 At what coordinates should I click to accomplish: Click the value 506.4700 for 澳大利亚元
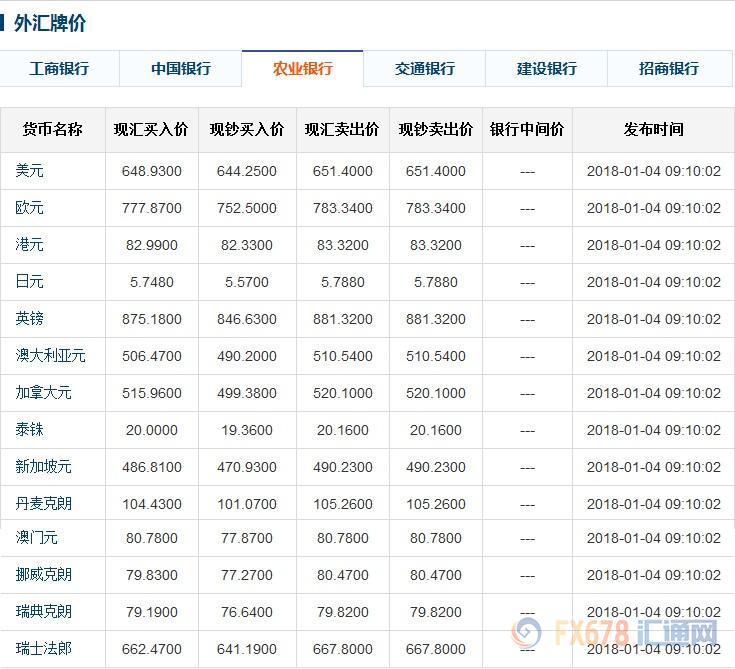coord(151,356)
